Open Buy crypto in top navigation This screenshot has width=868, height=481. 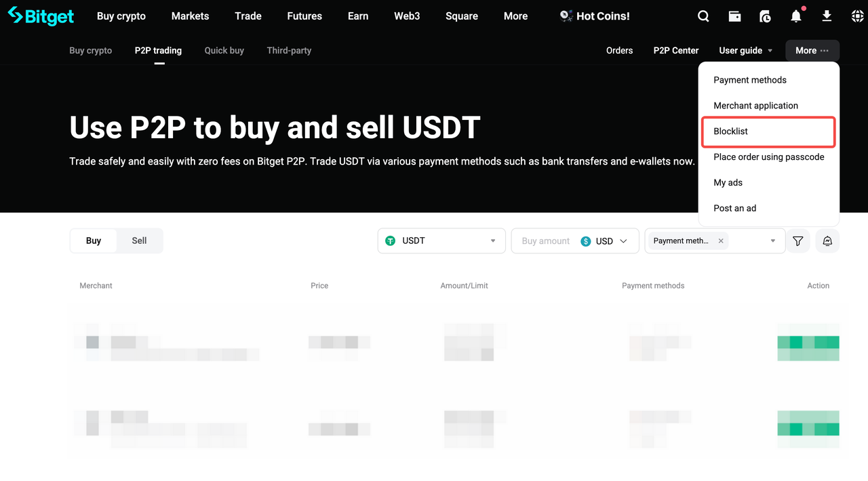(121, 16)
